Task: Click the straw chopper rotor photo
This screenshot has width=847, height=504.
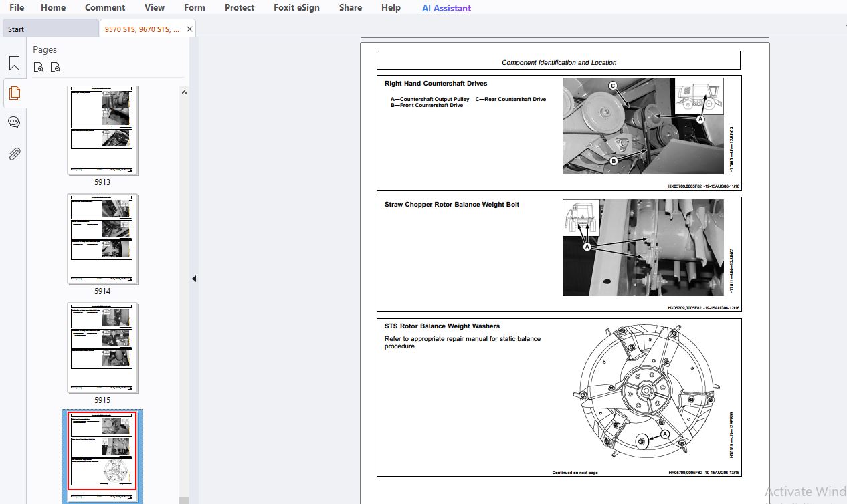Action: (x=642, y=247)
